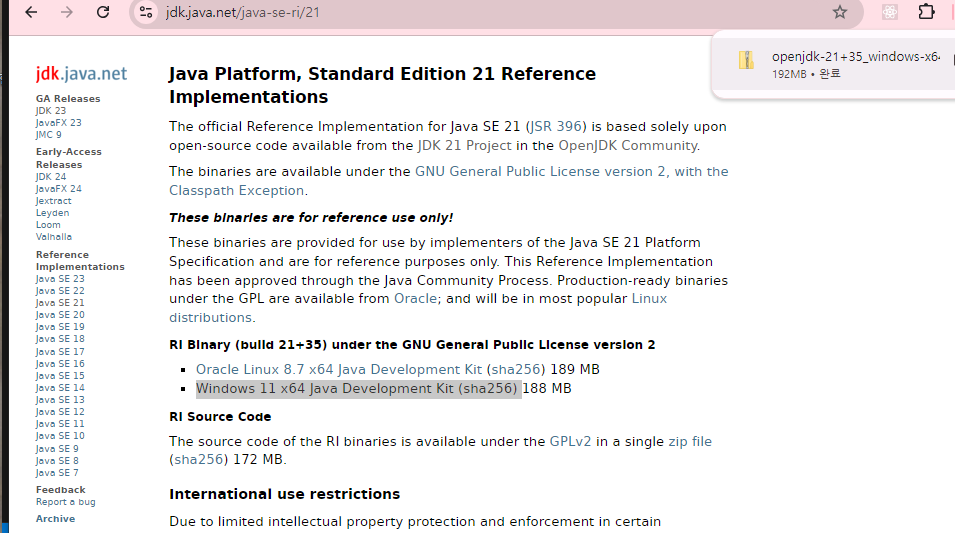Open the JSR 396 link
Viewport: 955px width, 533px height.
(556, 127)
